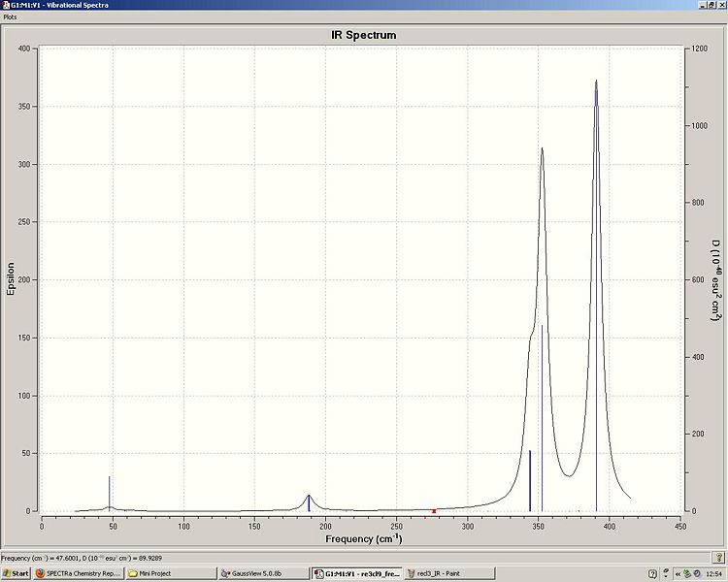Minimize the Vibrational Spectra window
This screenshot has height=582, width=728.
coord(704,5)
